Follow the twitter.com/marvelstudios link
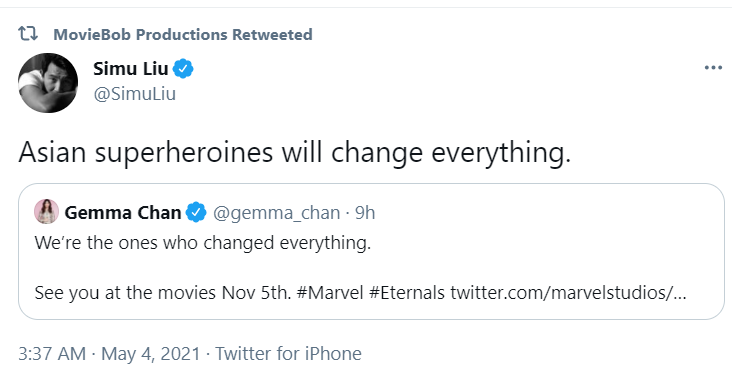Screen dimensions: 732x379 568,293
